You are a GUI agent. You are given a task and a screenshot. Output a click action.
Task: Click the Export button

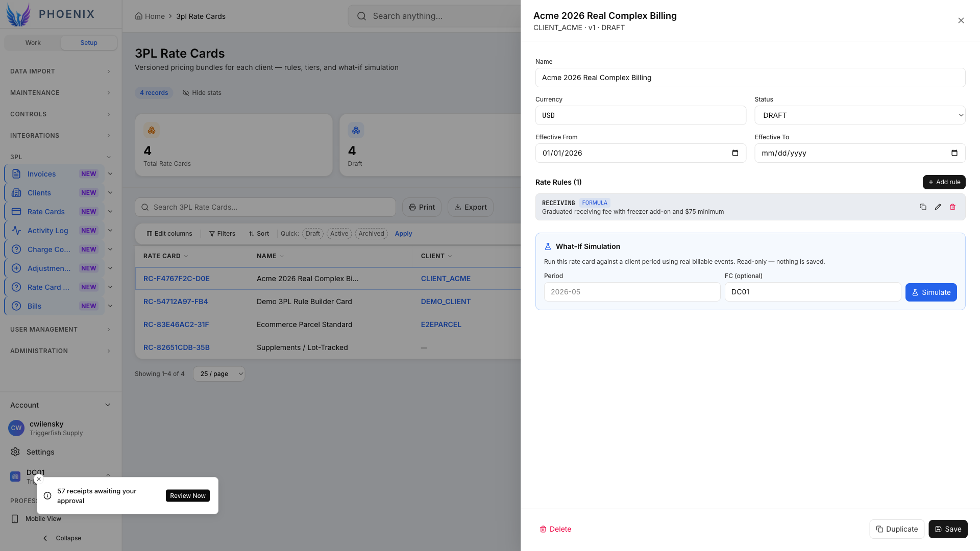tap(471, 207)
